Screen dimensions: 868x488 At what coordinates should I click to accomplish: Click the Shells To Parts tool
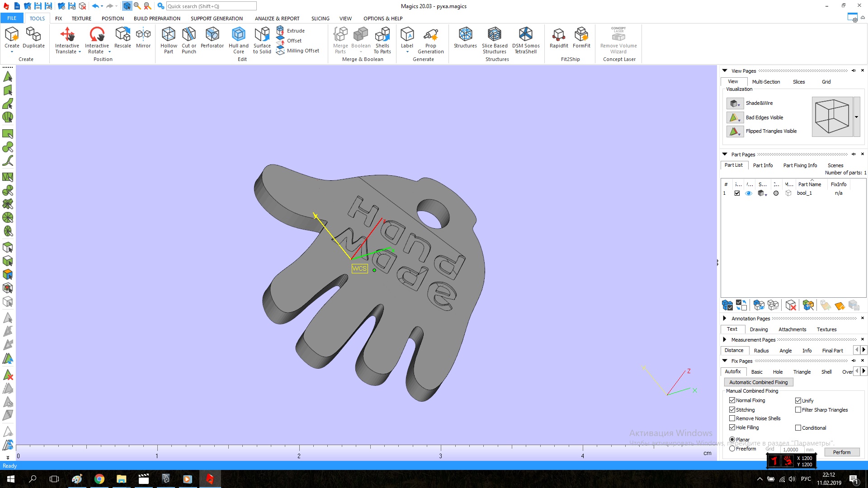382,40
